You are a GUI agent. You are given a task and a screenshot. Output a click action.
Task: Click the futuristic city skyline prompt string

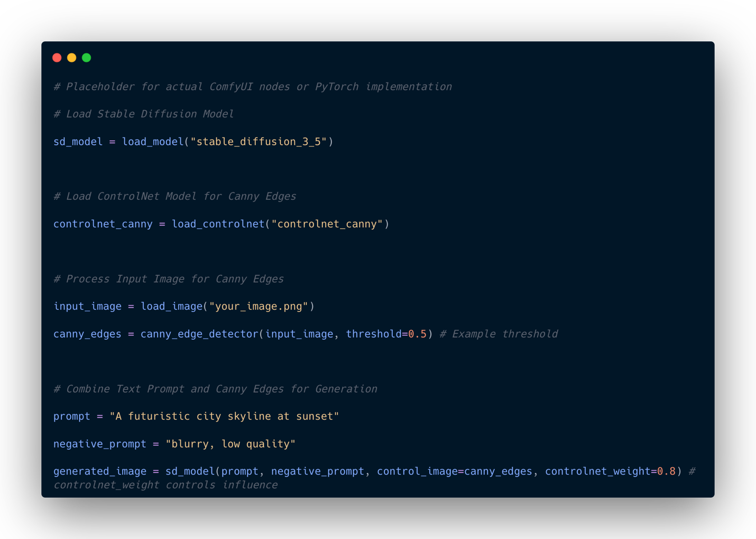(x=224, y=416)
